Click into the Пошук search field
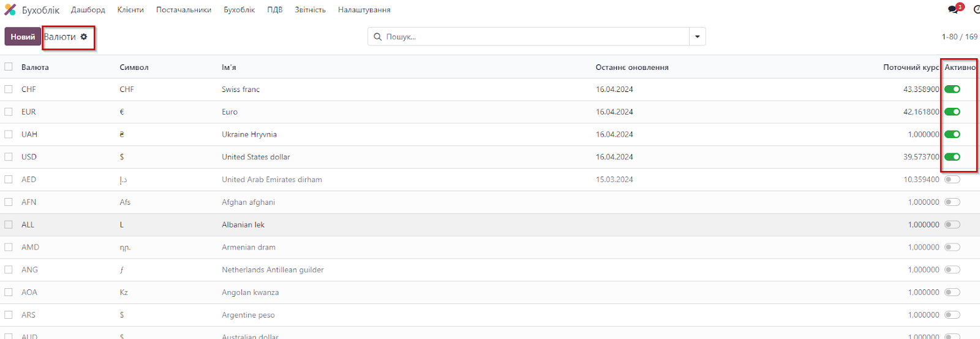980x339 pixels. [533, 37]
